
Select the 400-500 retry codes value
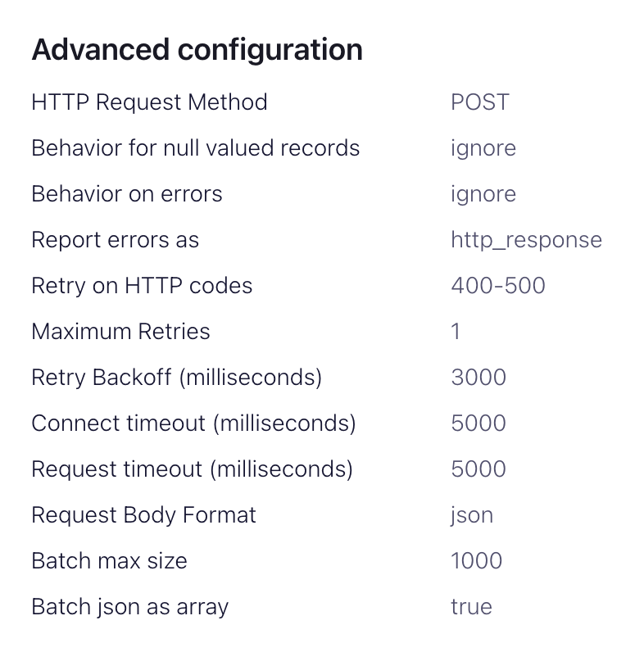[498, 286]
